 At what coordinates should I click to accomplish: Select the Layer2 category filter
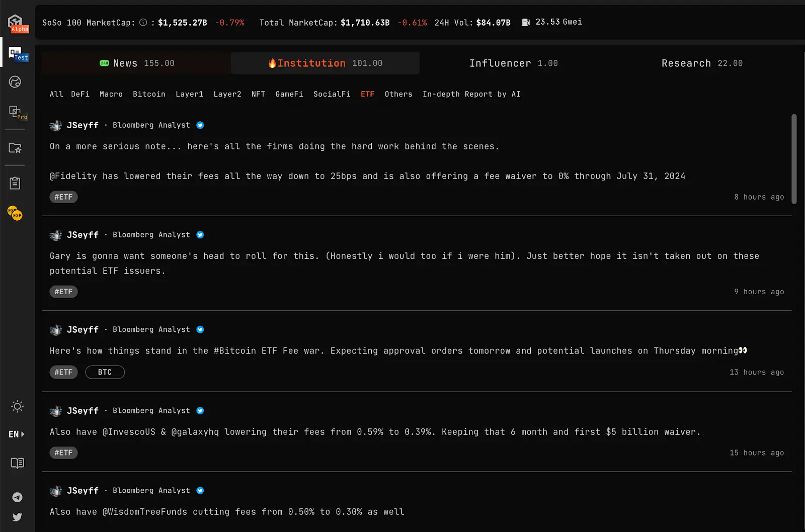coord(227,94)
